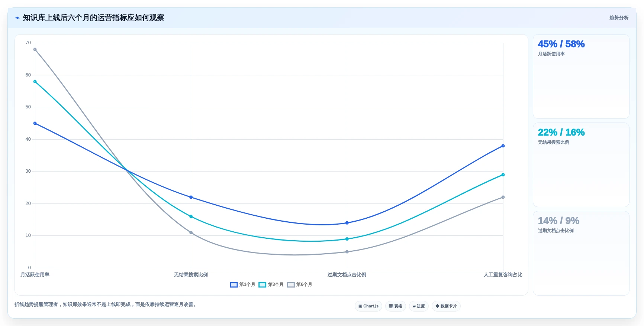Click the 第3个月 point at 过期文档点击比例
644x326 pixels.
pyautogui.click(x=347, y=239)
